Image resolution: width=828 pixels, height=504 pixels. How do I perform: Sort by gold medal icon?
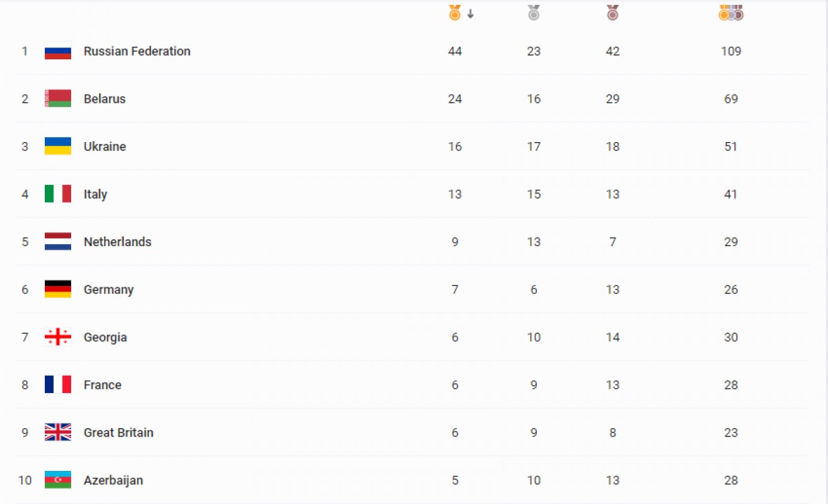point(455,12)
